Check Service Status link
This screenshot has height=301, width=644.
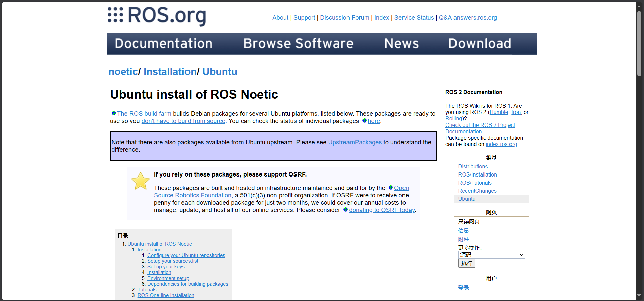coord(414,18)
